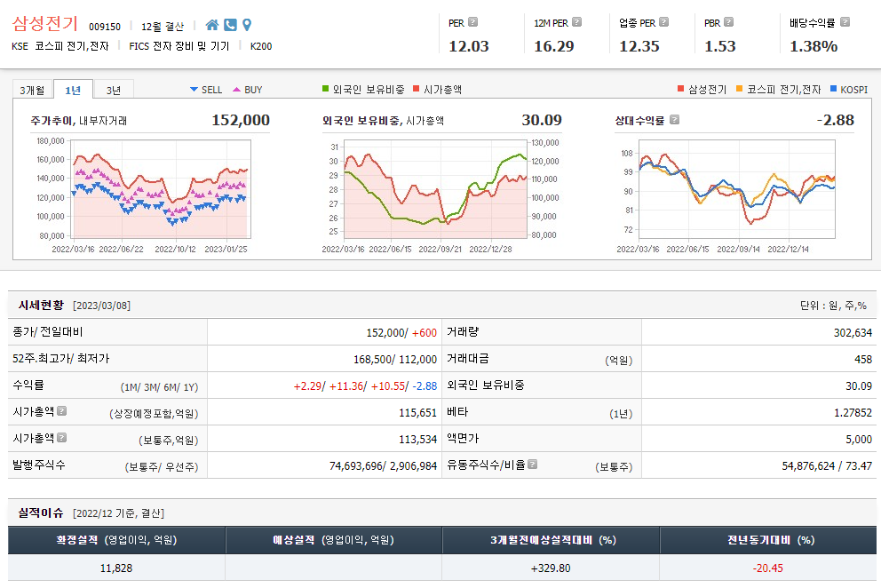Select the 3년 chart period tab

coord(114,90)
